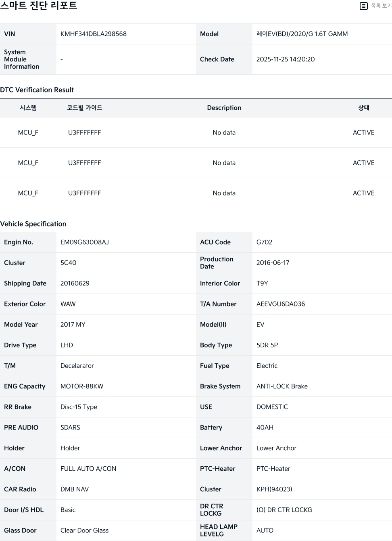The image size is (392, 541).
Task: Select the PRE AUDIO value SDARS
Action: (70, 428)
